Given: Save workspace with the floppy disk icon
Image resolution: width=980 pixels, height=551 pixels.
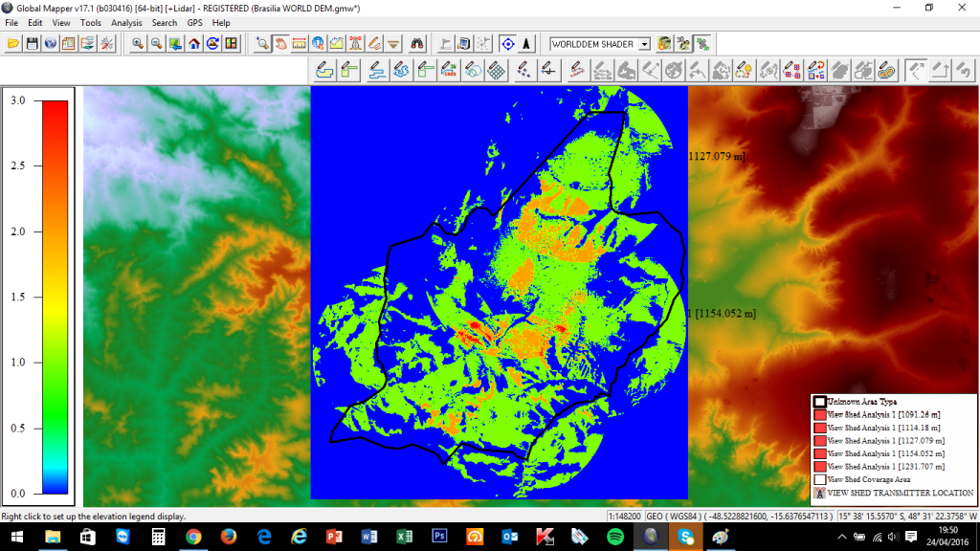Looking at the screenshot, I should click(33, 43).
